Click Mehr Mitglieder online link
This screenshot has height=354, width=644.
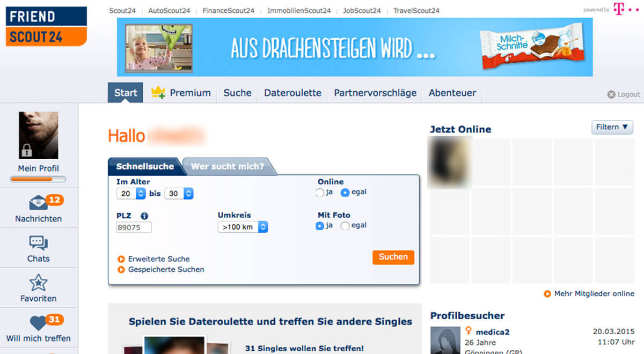[594, 294]
